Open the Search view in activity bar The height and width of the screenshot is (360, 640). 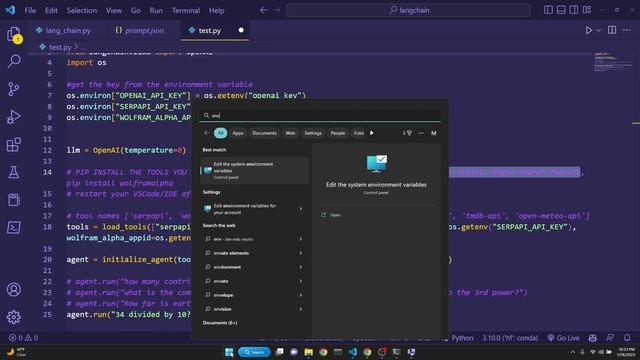(13, 61)
